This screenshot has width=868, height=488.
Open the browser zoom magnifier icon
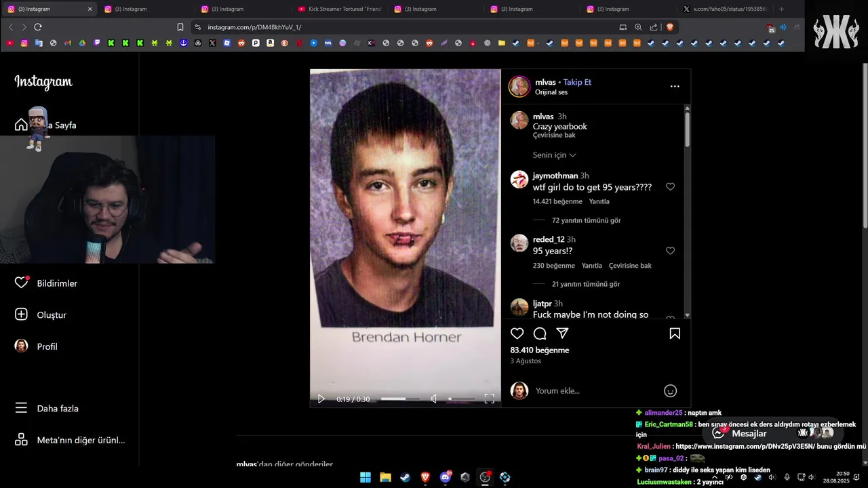pyautogui.click(x=638, y=27)
